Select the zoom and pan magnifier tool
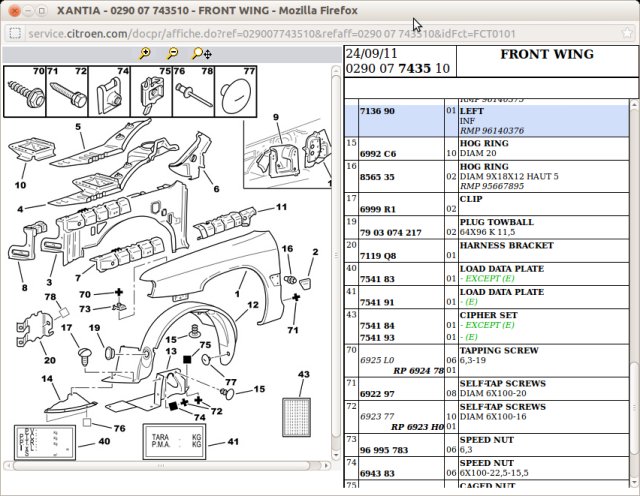The image size is (640, 496). point(202,53)
